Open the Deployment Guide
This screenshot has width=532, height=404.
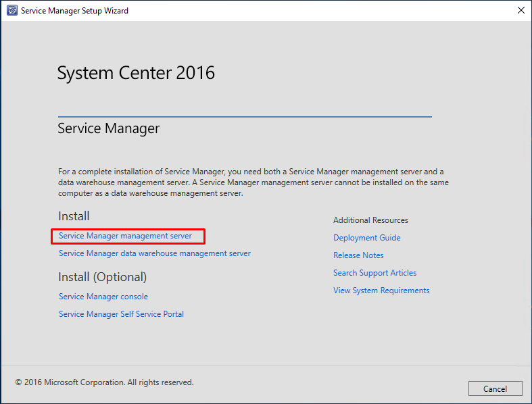tap(367, 238)
